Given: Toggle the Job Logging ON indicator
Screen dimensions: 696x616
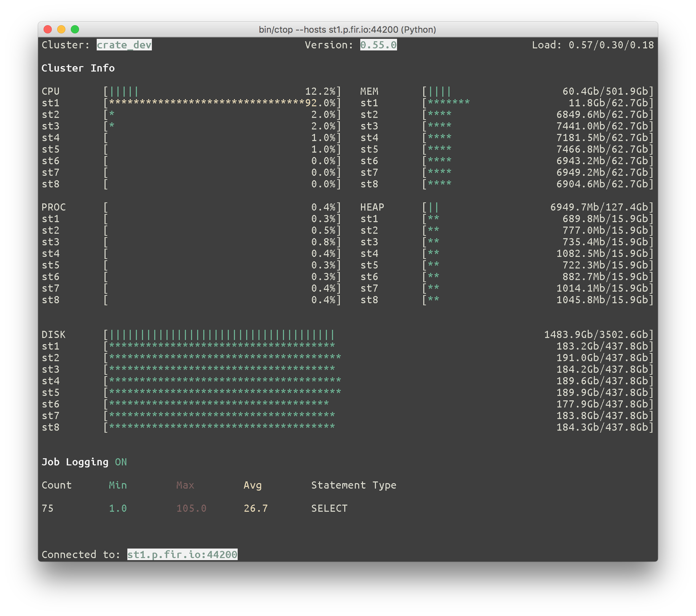Looking at the screenshot, I should (121, 462).
